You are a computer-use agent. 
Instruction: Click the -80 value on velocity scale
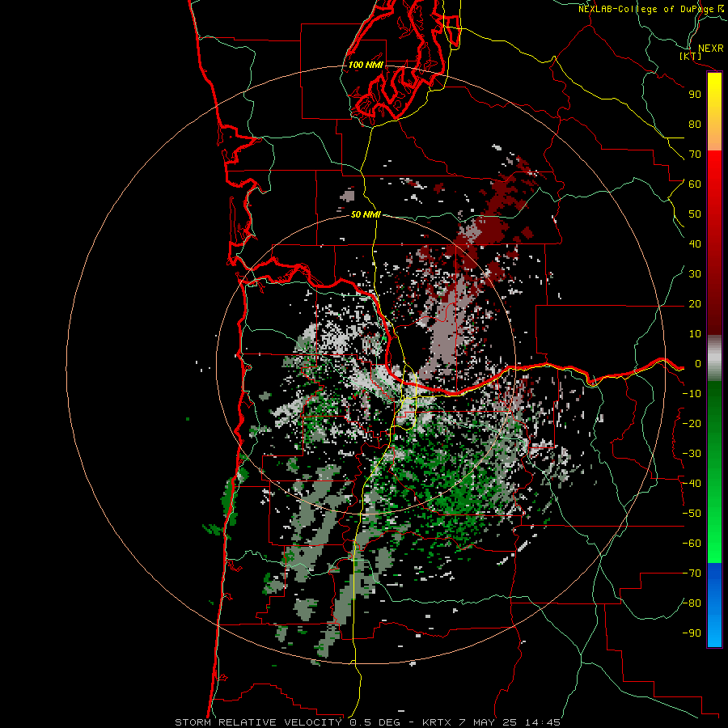tap(692, 603)
